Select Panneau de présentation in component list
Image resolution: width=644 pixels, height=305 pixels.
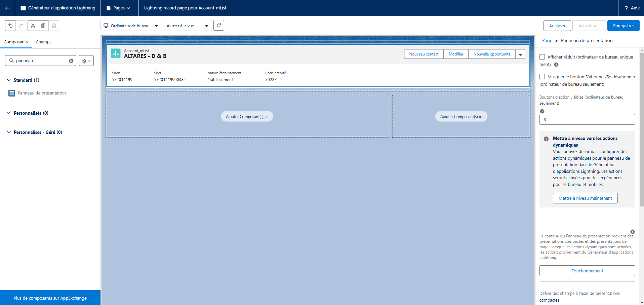point(42,93)
